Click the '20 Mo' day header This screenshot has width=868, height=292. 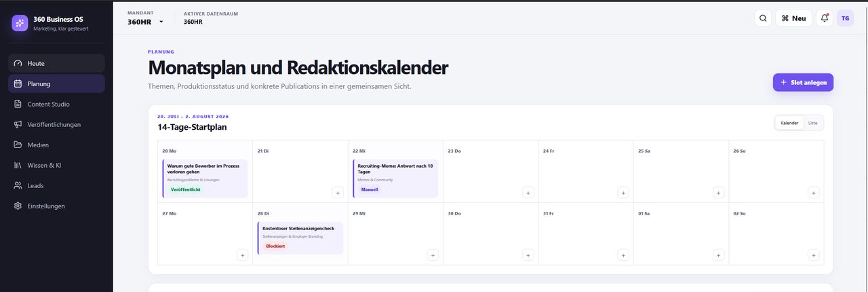170,151
